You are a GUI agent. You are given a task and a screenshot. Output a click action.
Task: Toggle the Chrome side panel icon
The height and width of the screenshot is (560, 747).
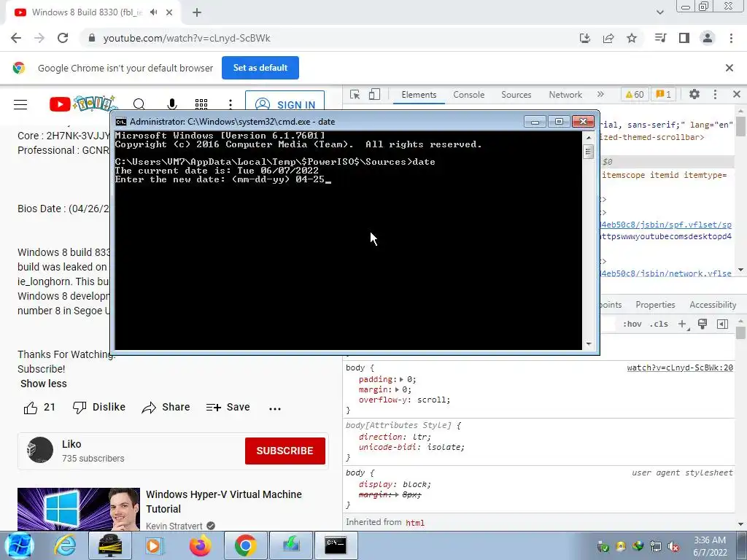pyautogui.click(x=684, y=38)
